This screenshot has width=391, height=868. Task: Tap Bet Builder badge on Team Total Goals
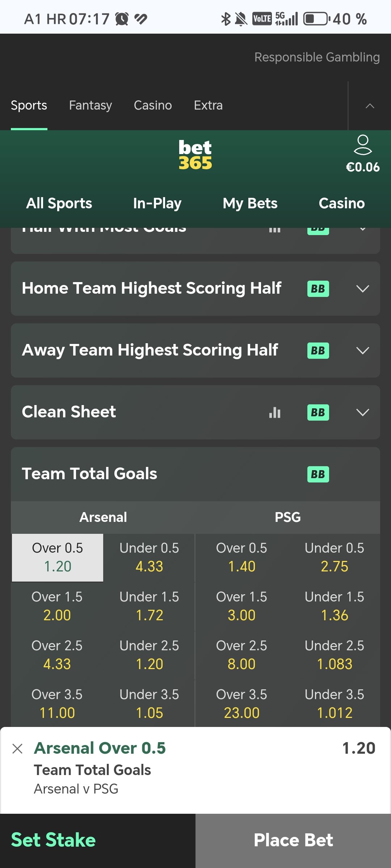[x=318, y=474]
